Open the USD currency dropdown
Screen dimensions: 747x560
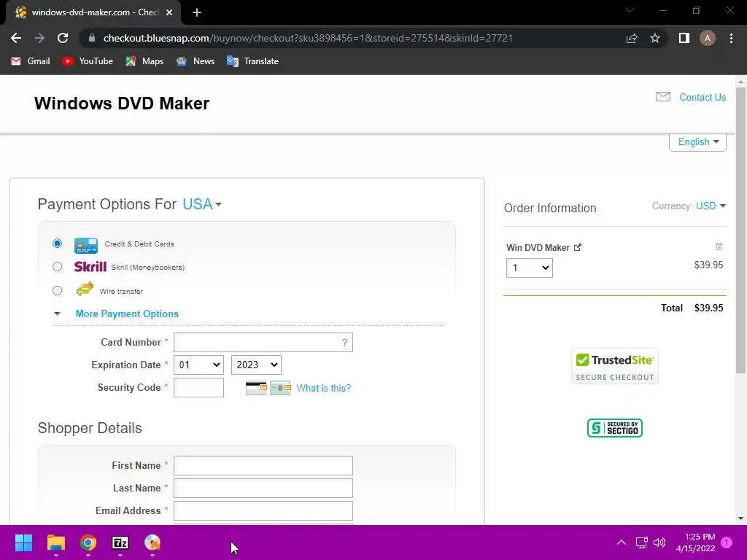[x=711, y=206]
